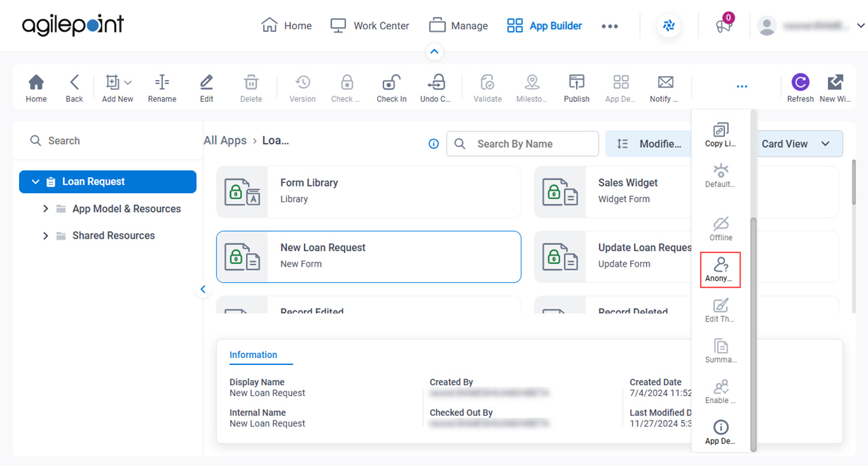Select Shared Resources tree item
This screenshot has height=466, width=868.
pyautogui.click(x=113, y=236)
